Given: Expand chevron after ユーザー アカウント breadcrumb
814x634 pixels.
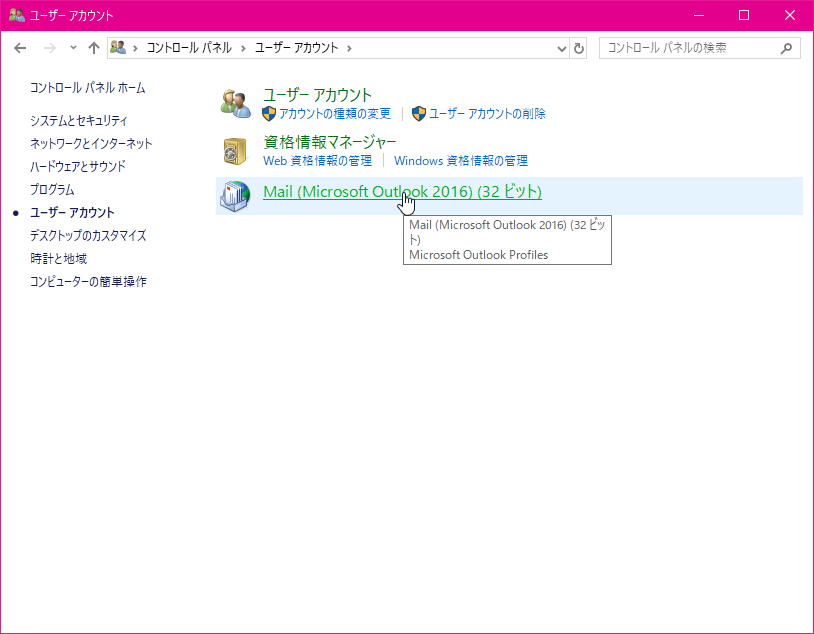Looking at the screenshot, I should tap(349, 48).
